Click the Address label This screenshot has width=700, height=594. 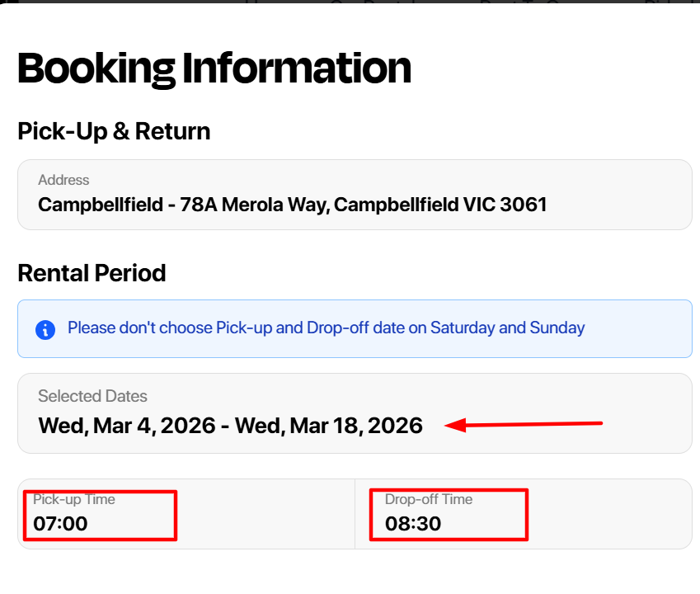[x=63, y=180]
